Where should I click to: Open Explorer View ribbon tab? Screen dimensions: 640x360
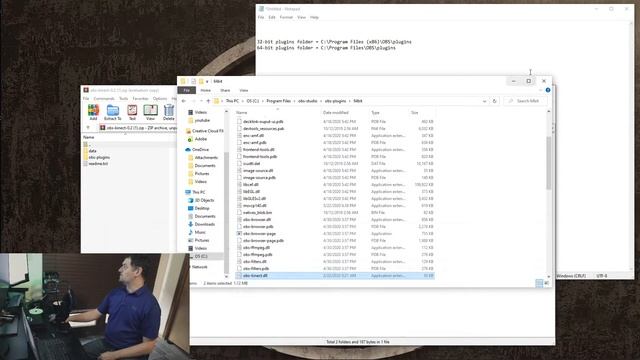(x=244, y=90)
